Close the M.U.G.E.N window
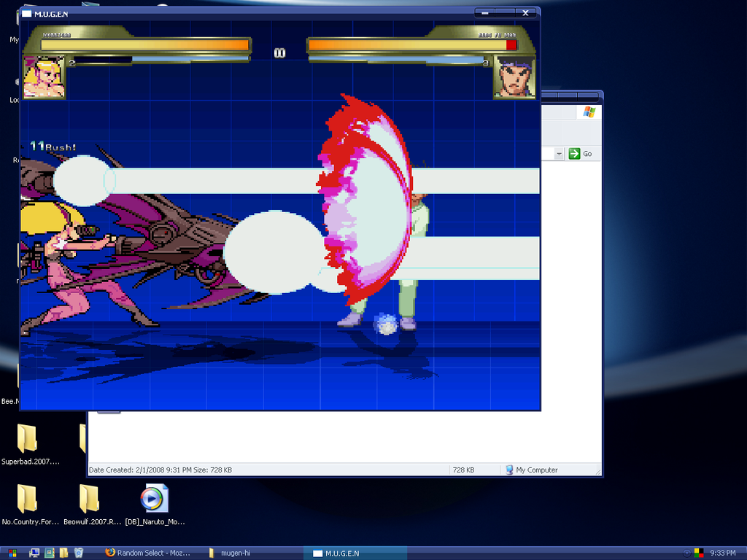This screenshot has width=747, height=560. (525, 13)
